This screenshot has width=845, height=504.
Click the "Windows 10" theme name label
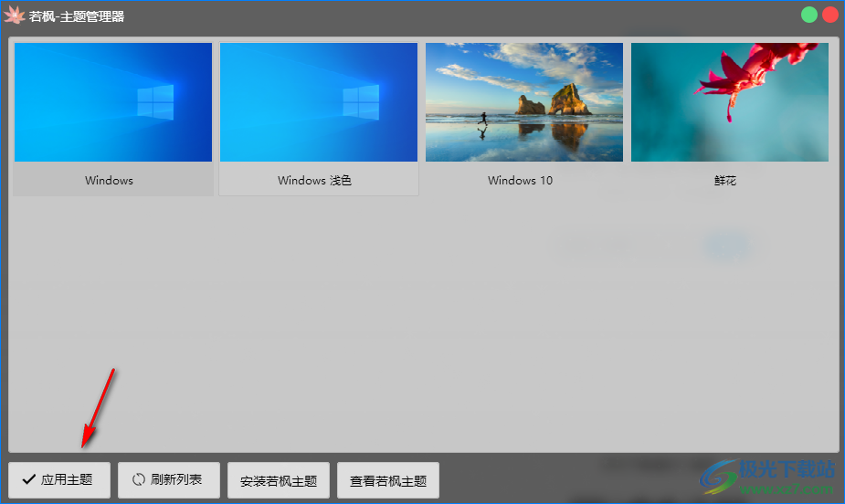click(x=520, y=181)
